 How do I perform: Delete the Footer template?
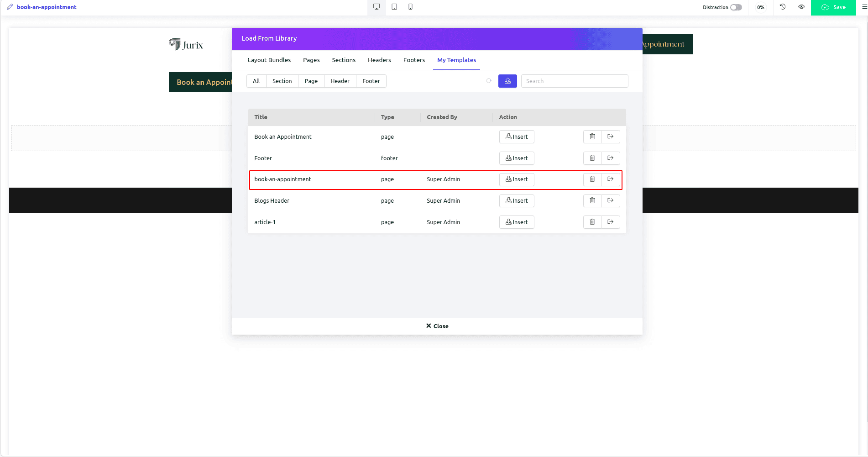592,158
